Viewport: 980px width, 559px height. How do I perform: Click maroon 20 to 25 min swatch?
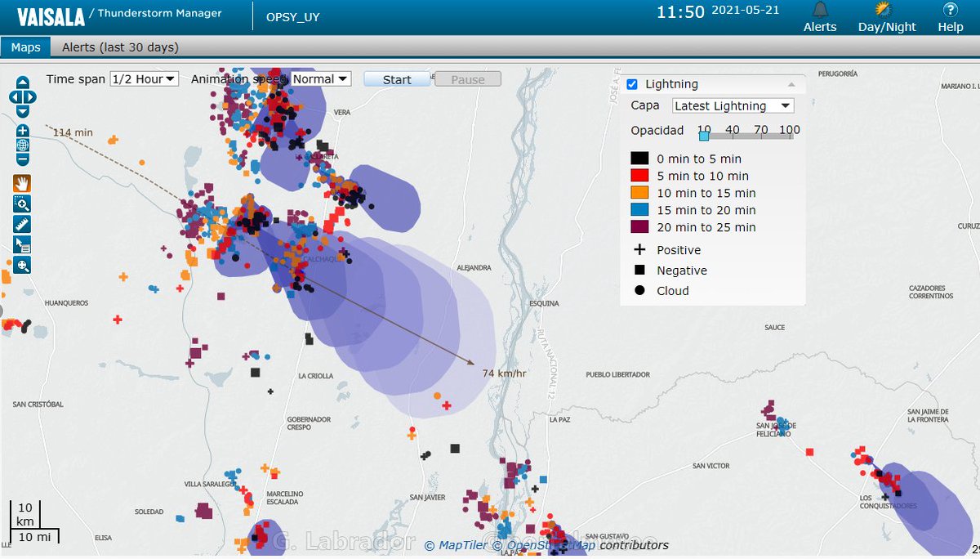639,227
